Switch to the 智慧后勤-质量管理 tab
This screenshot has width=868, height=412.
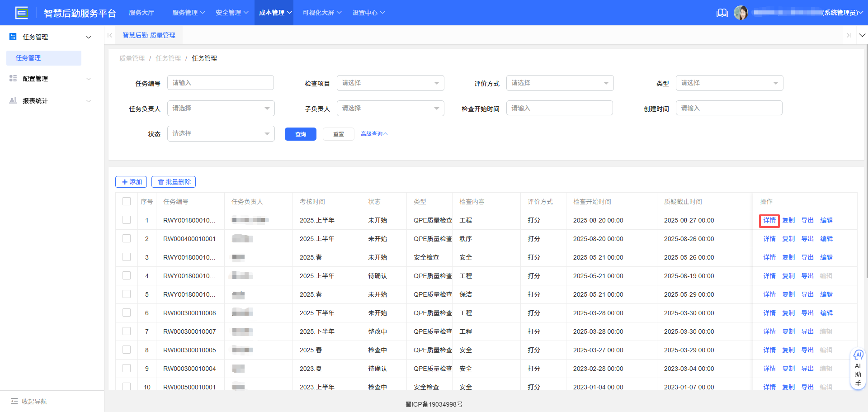click(149, 35)
